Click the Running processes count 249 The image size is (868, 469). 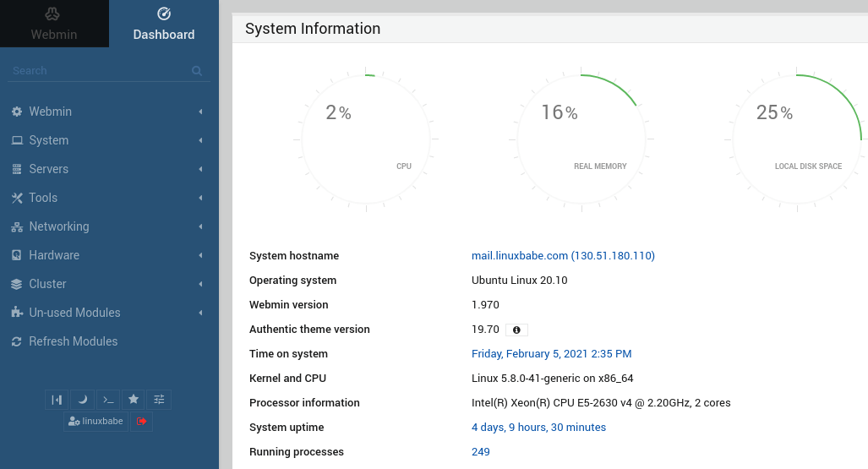[481, 452]
